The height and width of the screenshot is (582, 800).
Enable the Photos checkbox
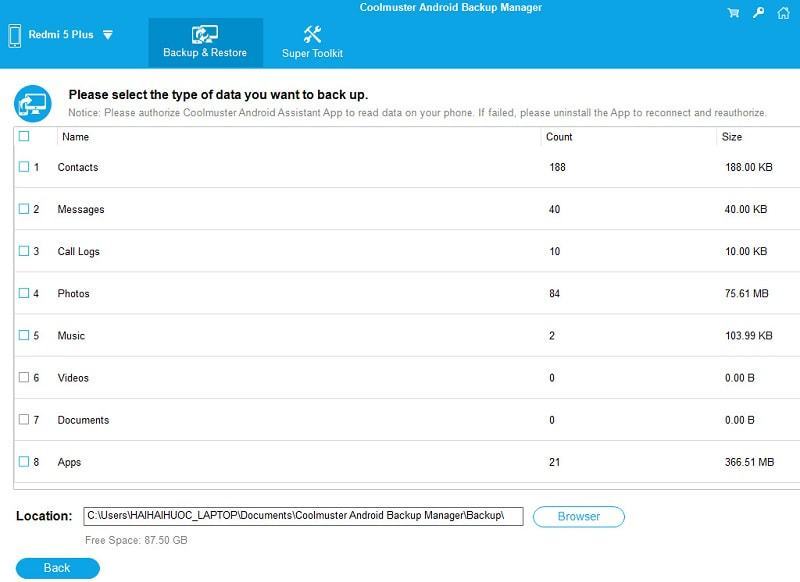[x=24, y=293]
